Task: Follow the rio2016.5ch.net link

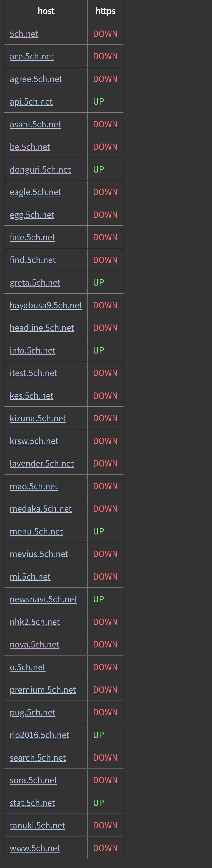Action: tap(39, 735)
